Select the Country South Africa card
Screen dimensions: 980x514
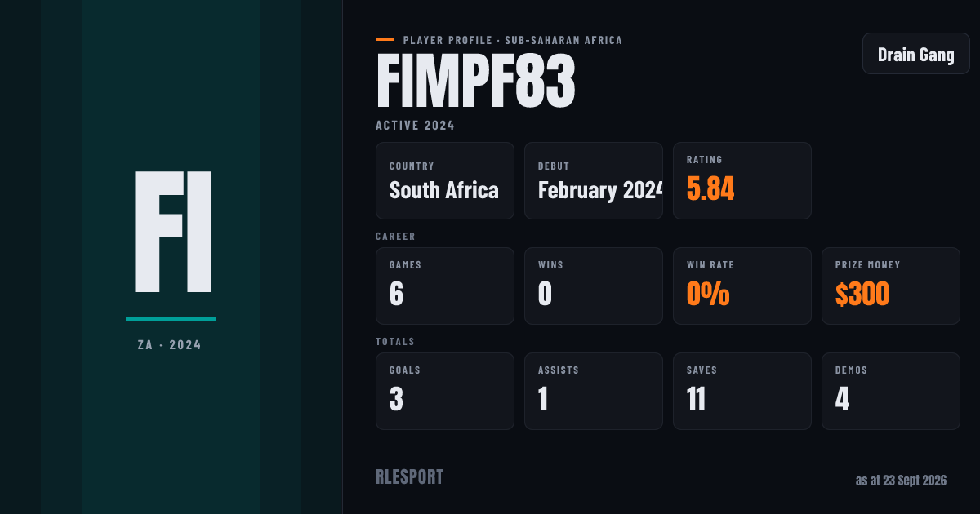[445, 180]
